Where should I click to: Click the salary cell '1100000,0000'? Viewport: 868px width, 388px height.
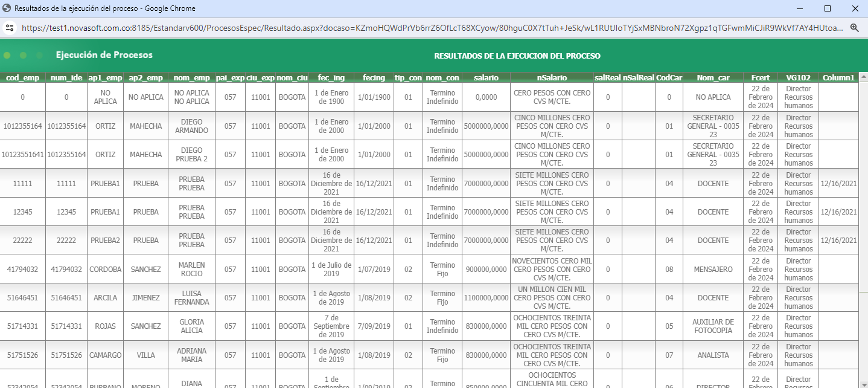[x=487, y=298]
